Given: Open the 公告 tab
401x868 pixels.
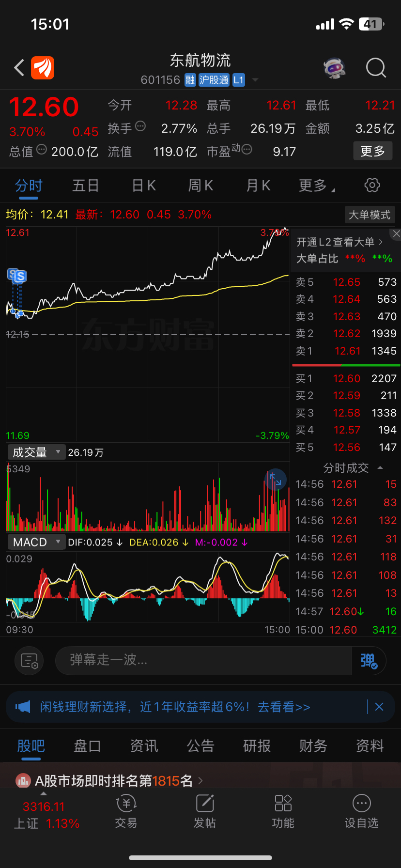Looking at the screenshot, I should pos(200,746).
